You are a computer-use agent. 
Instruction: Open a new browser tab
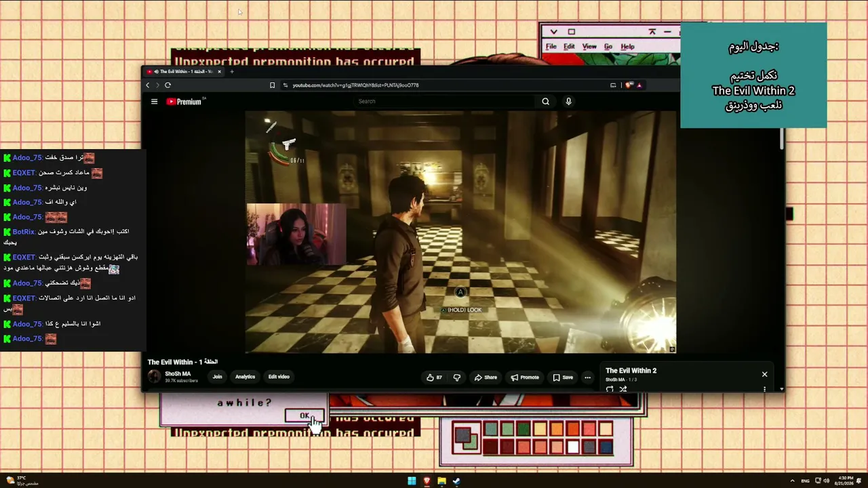click(x=232, y=71)
